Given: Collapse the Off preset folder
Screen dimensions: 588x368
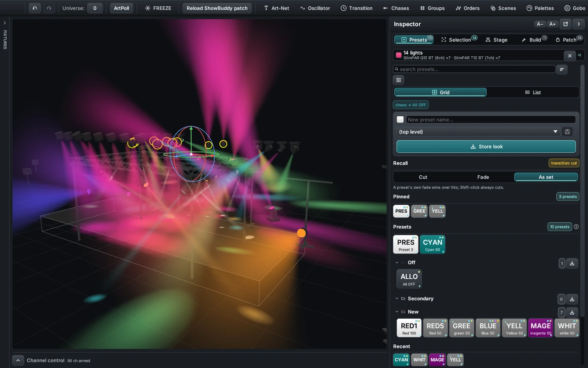Looking at the screenshot, I should pos(397,262).
